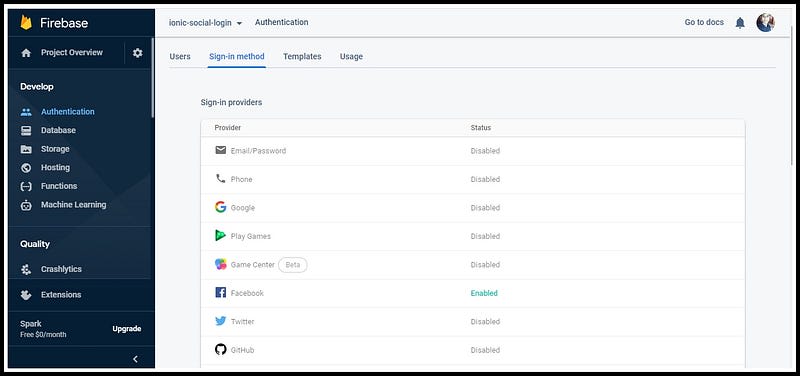Click the Extensions icon
The height and width of the screenshot is (376, 800).
click(x=26, y=295)
